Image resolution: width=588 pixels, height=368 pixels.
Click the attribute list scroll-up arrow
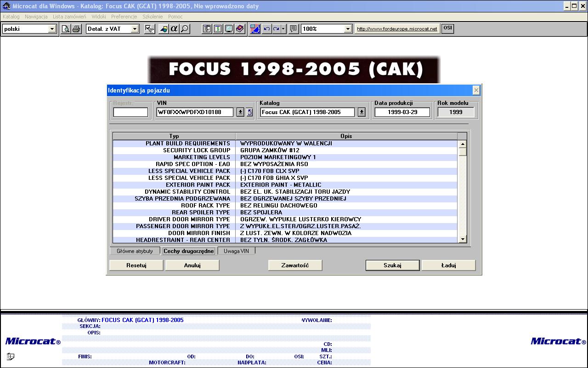coord(463,144)
